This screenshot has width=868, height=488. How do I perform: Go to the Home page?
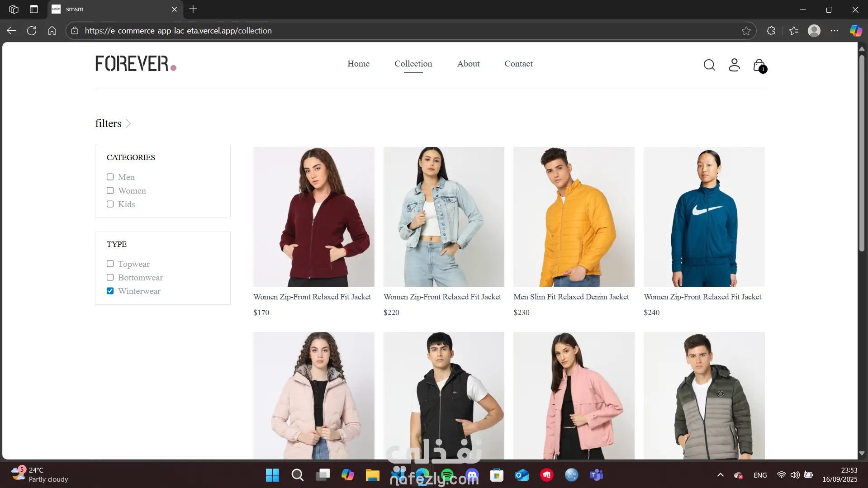[358, 64]
